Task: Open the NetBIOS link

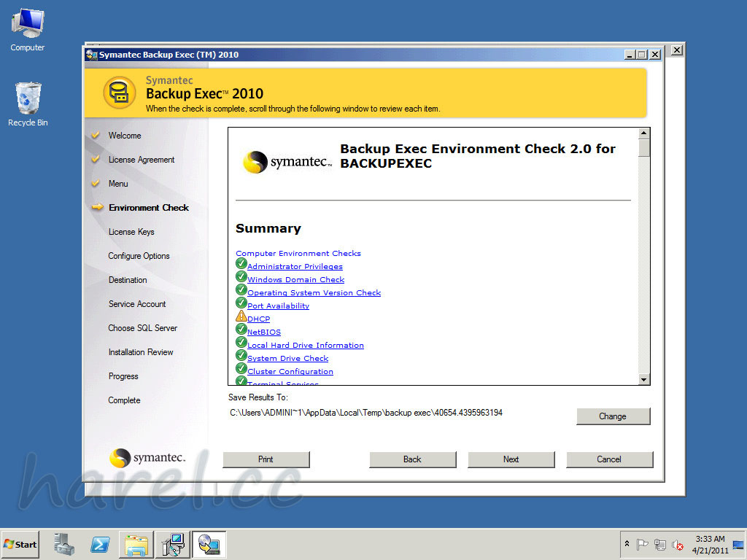Action: (x=264, y=332)
